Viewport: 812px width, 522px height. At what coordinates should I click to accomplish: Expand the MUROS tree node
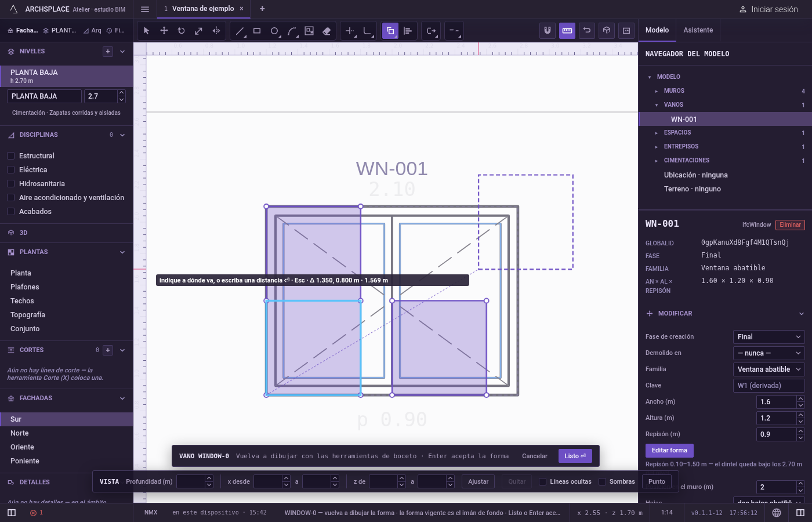point(657,91)
